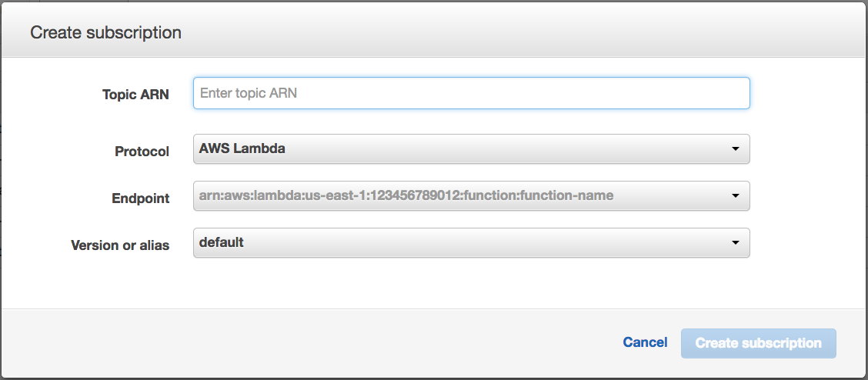Click the Version or alias label
The image size is (868, 380).
pyautogui.click(x=120, y=245)
